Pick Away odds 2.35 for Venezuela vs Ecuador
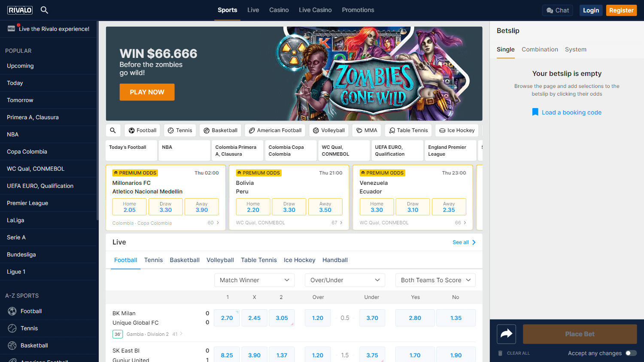 click(449, 207)
